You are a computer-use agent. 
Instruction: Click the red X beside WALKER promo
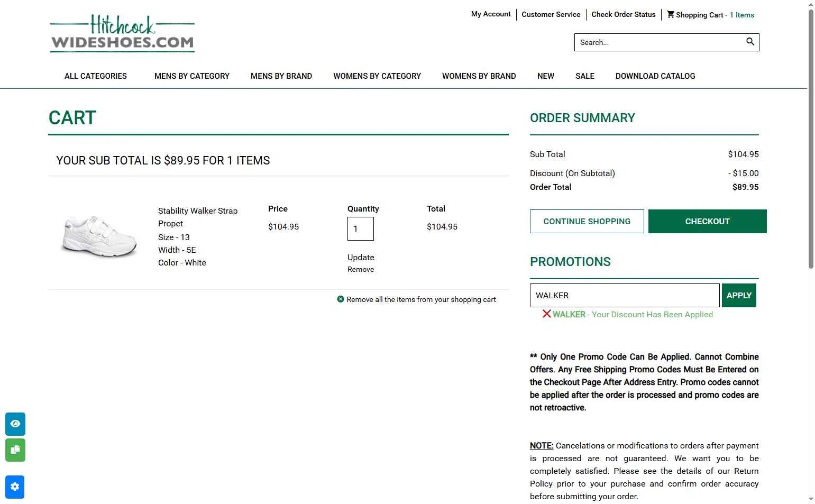[546, 314]
